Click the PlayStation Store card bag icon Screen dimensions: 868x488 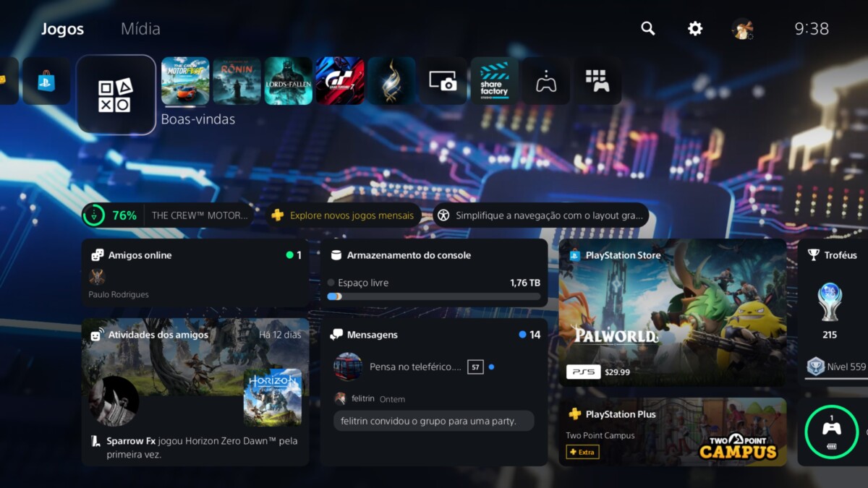tap(575, 255)
